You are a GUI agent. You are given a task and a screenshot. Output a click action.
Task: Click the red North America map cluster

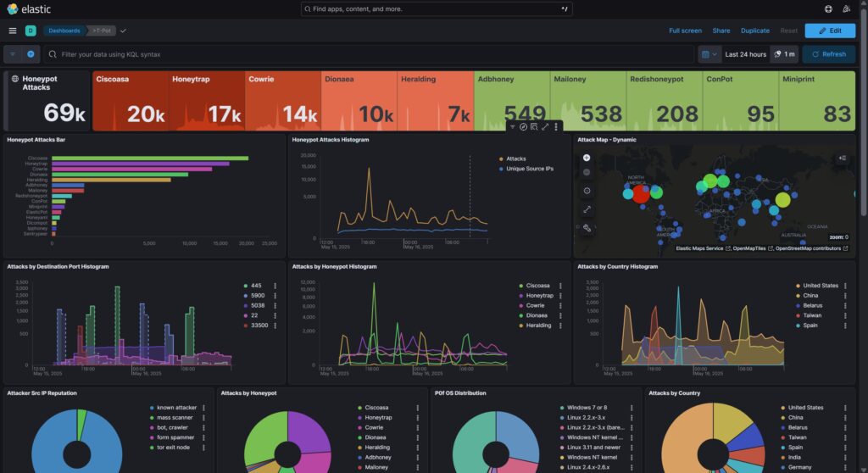click(641, 193)
